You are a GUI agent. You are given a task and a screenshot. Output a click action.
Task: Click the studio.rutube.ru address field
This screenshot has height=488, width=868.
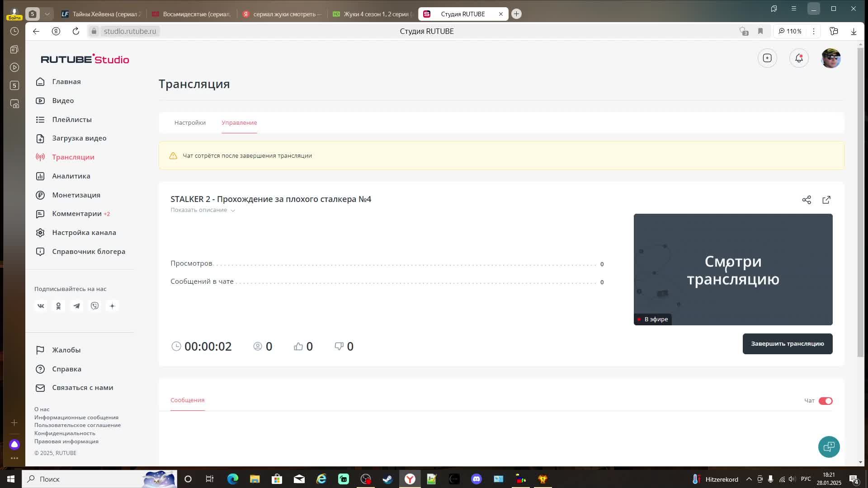(129, 31)
